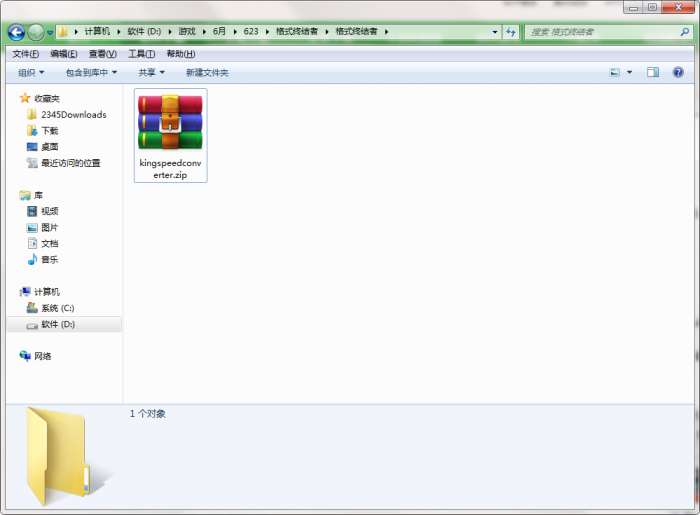
Task: Click the Back navigation arrow button
Action: tap(17, 32)
